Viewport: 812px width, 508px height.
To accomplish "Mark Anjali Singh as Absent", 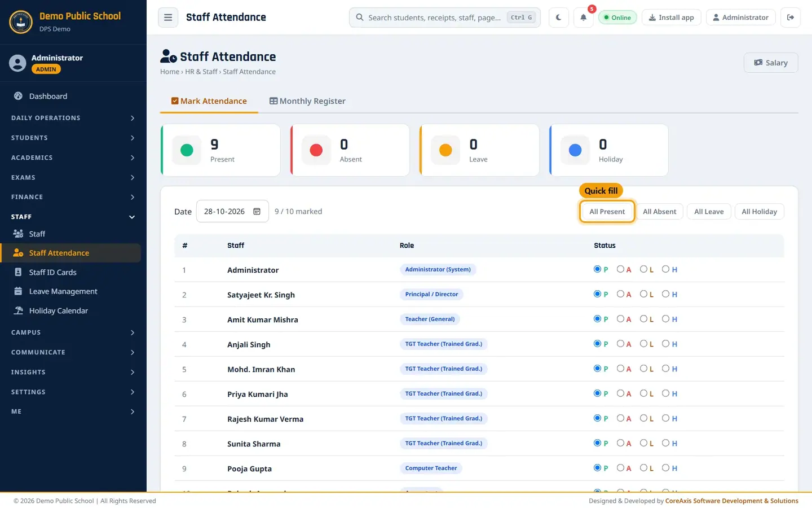I will (x=620, y=344).
